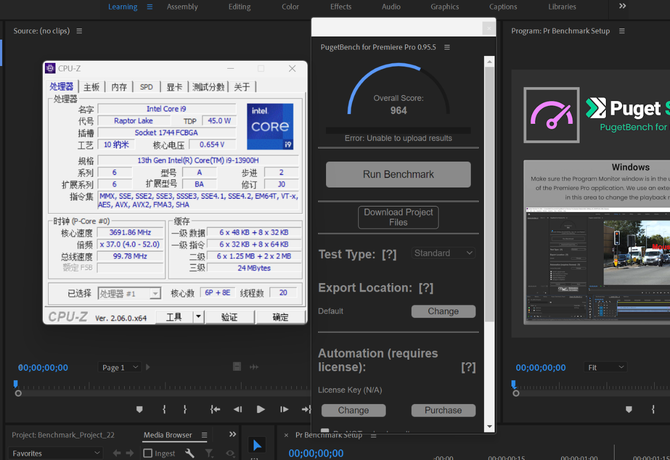
Task: Click the Purchase license button
Action: [443, 410]
